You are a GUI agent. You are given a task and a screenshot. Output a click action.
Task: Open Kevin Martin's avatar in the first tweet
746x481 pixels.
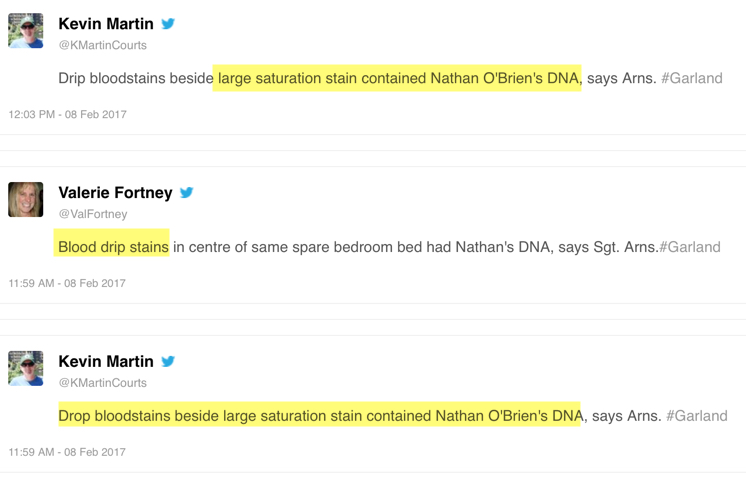pyautogui.click(x=26, y=31)
